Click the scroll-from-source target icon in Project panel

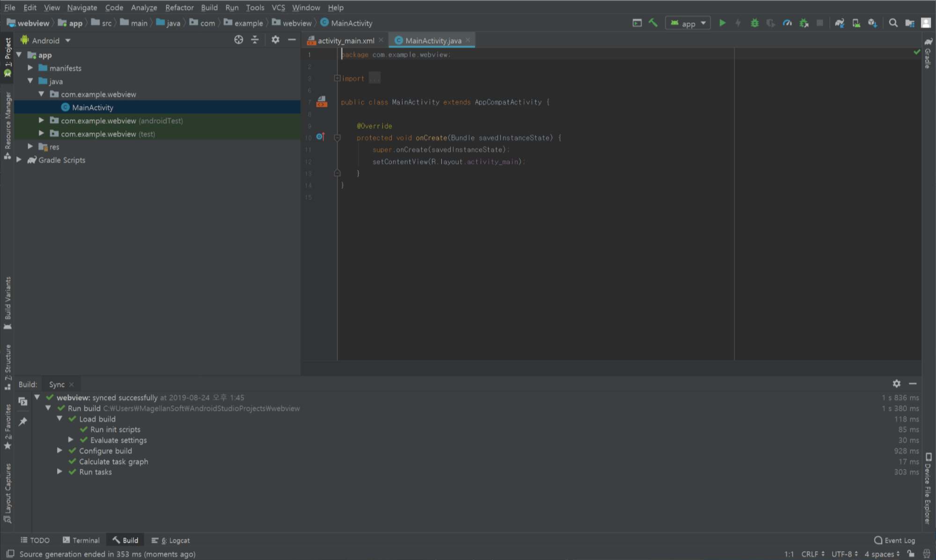tap(239, 40)
